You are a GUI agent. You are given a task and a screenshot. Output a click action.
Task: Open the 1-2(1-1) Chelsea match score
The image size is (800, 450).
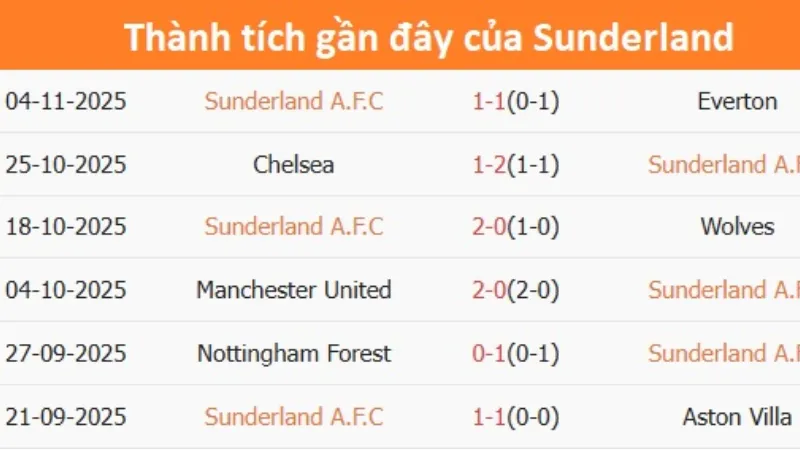point(515,164)
